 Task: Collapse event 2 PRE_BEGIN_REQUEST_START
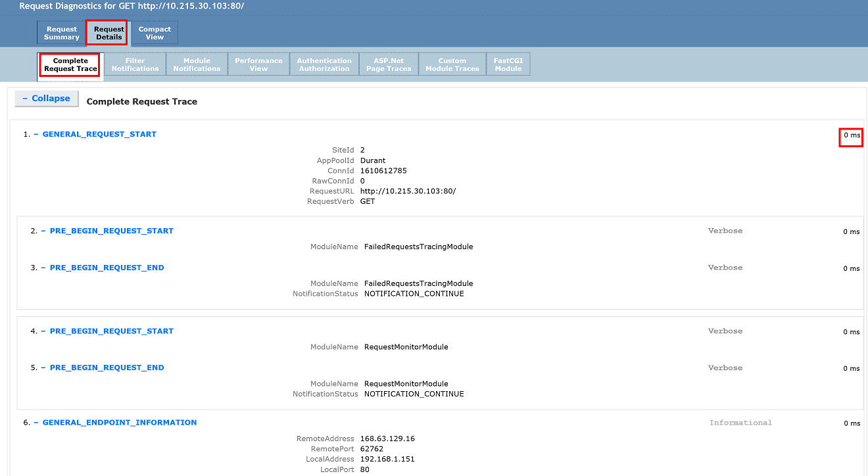[110, 231]
